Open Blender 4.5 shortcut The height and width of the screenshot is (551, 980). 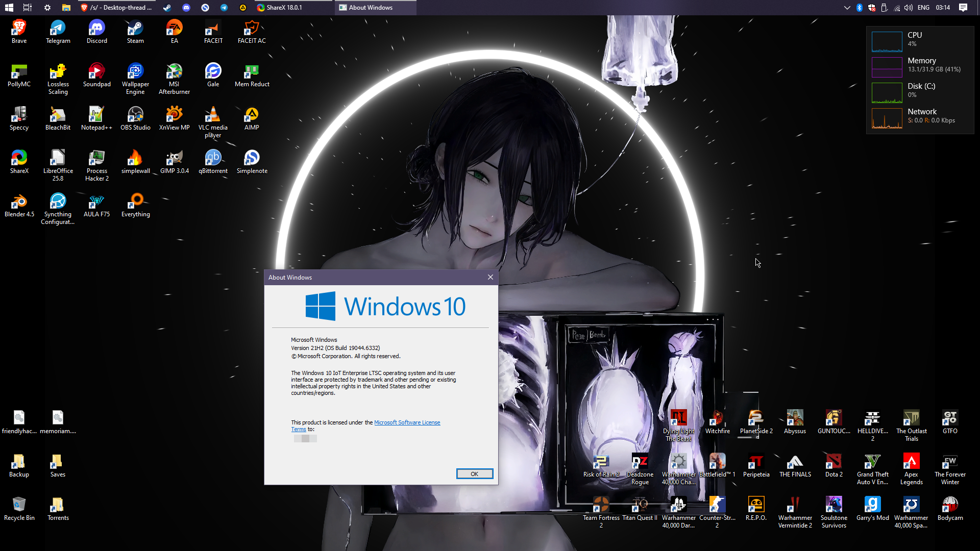[19, 202]
